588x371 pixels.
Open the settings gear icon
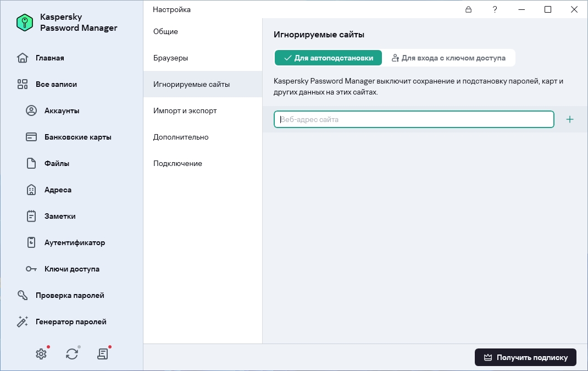41,354
